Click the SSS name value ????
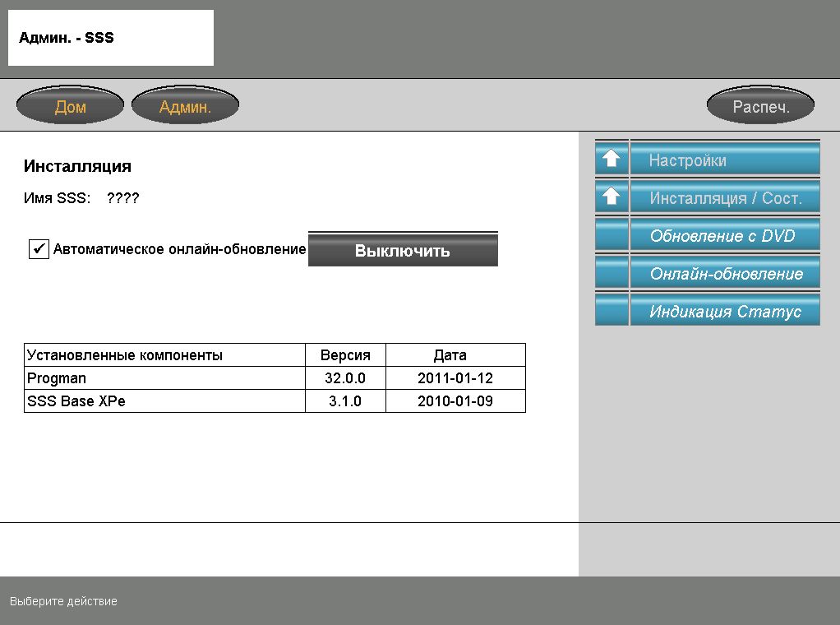Image resolution: width=840 pixels, height=625 pixels. point(122,198)
